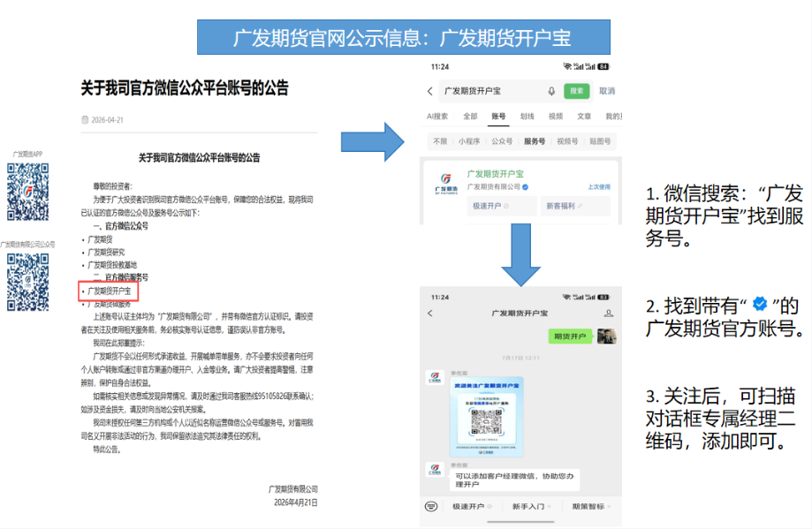Tap user photo avatar beside 期货开户 message

click(606, 336)
